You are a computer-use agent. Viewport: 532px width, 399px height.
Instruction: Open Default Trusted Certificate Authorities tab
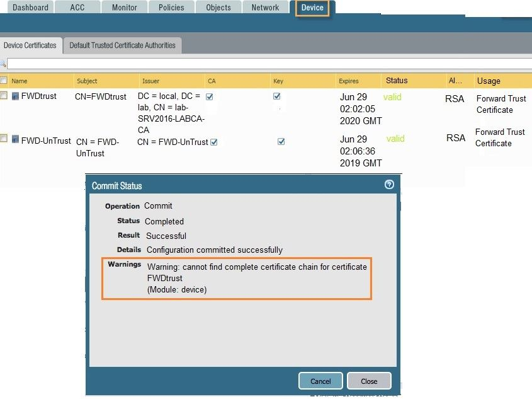[x=122, y=45]
